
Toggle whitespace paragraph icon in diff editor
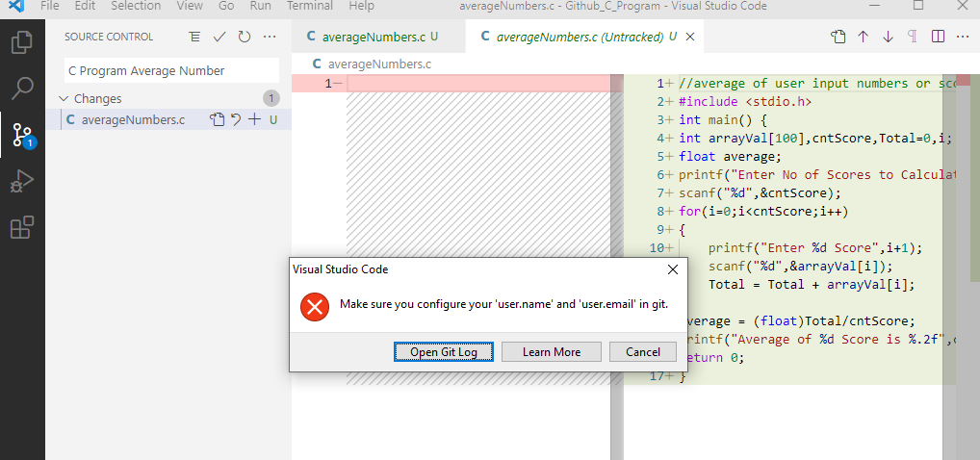click(913, 37)
